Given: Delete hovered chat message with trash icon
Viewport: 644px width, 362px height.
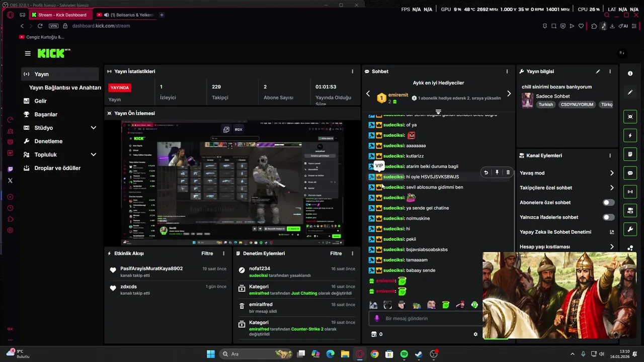Looking at the screenshot, I should (508, 172).
